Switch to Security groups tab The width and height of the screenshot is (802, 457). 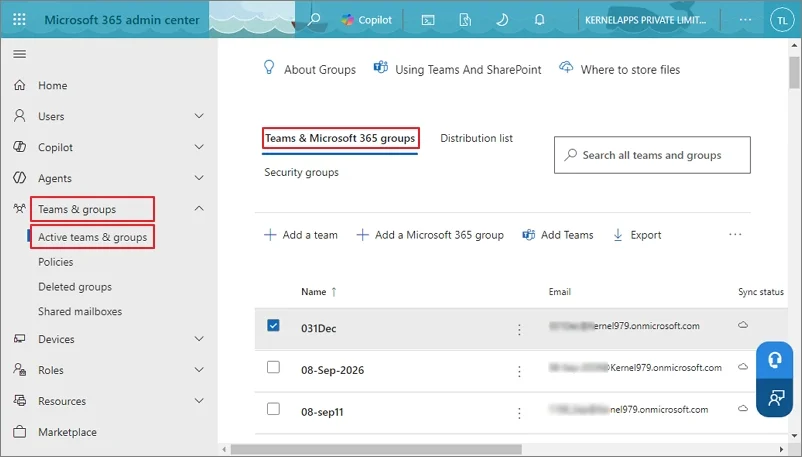tap(301, 172)
